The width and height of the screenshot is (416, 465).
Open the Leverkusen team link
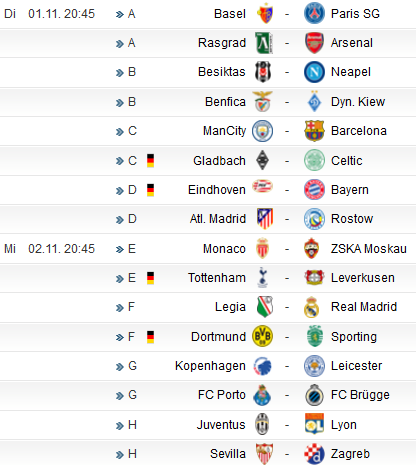363,278
